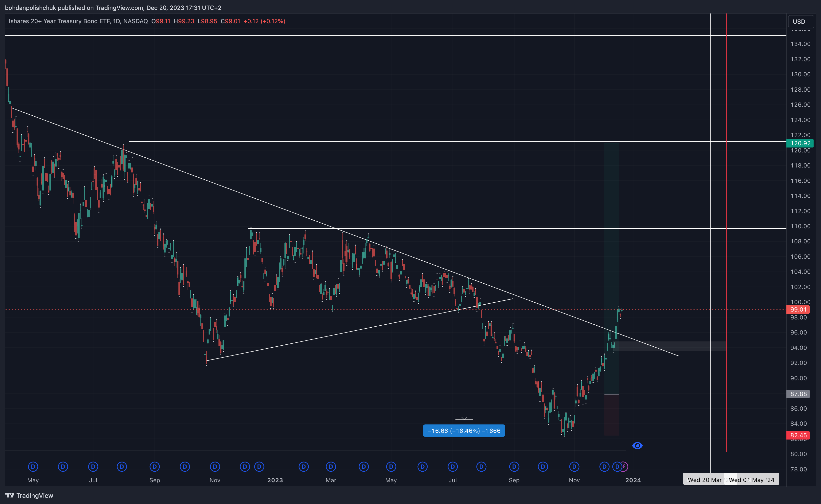821x504 pixels.
Task: Toggle the blue eye visibility icon
Action: coord(637,446)
